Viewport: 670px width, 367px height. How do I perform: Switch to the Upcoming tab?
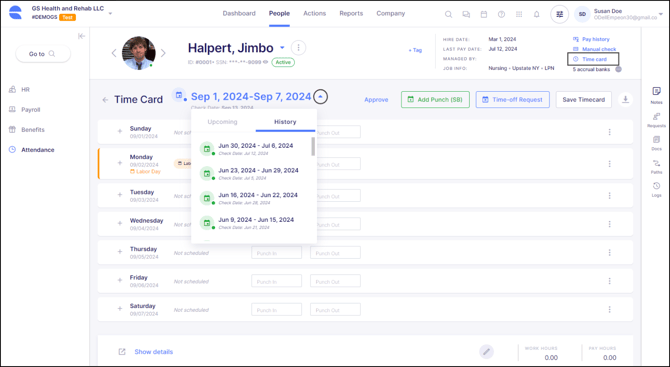222,122
